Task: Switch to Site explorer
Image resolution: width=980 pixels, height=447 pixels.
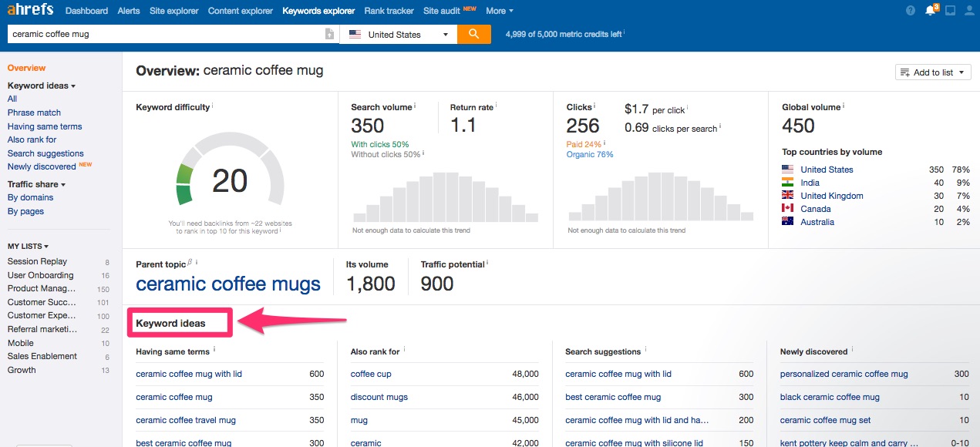Action: click(x=173, y=11)
